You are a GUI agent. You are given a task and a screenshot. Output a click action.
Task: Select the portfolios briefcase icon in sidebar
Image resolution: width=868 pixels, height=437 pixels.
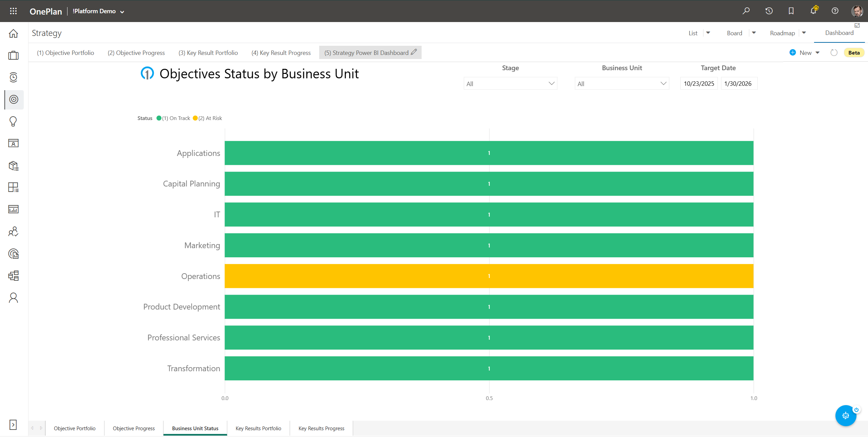[x=13, y=55]
